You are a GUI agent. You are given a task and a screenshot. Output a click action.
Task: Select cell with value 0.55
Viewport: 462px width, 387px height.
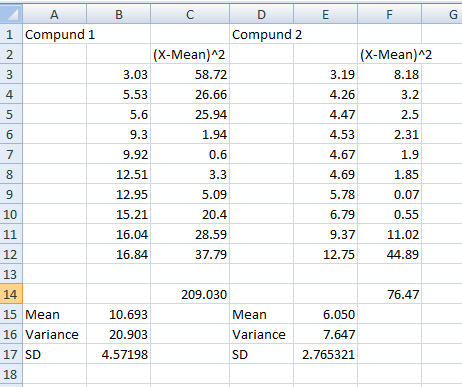coord(390,214)
